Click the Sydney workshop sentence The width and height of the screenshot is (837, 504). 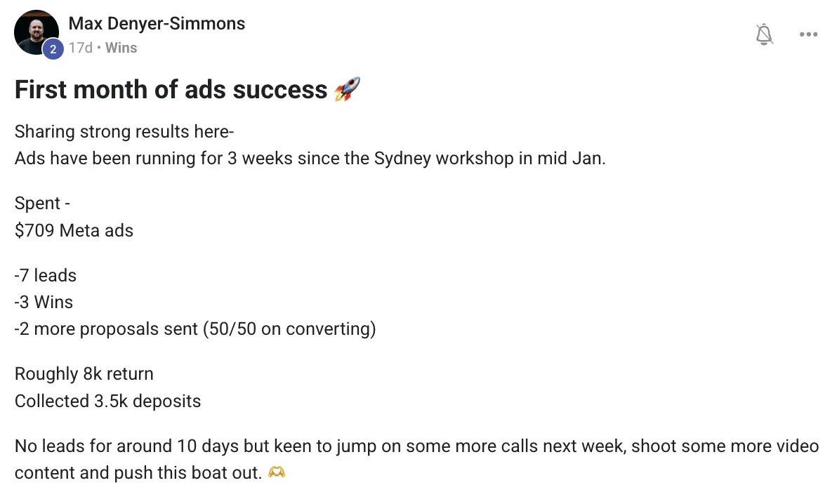(310, 158)
